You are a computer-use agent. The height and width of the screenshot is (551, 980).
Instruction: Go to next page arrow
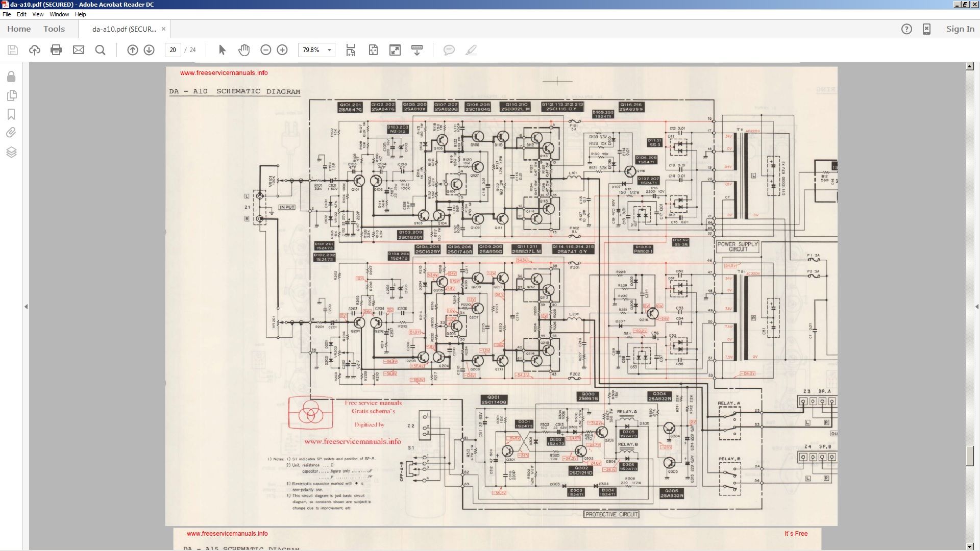[x=149, y=50]
